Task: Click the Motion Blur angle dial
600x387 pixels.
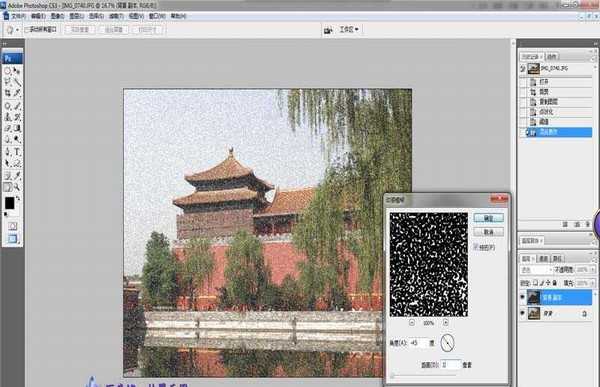Action: [447, 343]
